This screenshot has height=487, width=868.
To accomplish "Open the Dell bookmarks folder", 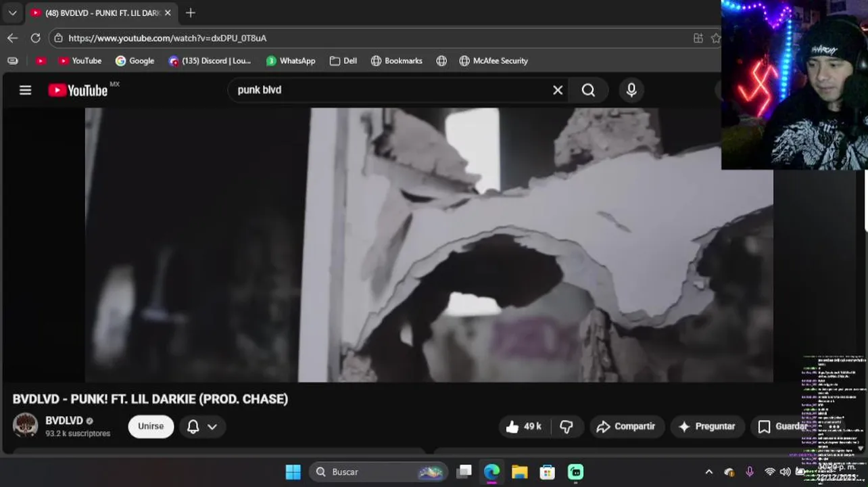I will point(343,61).
